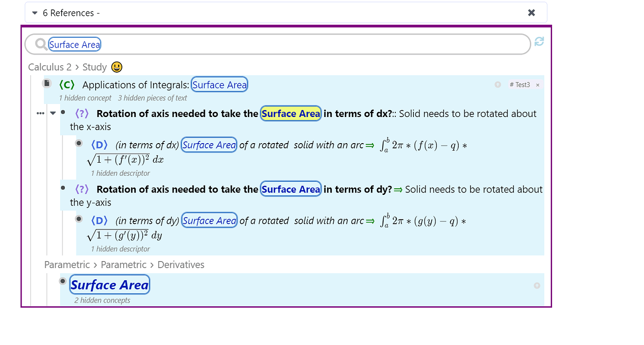Open the Derivatives breadcrumb item
This screenshot has width=644, height=345.
[x=181, y=264]
